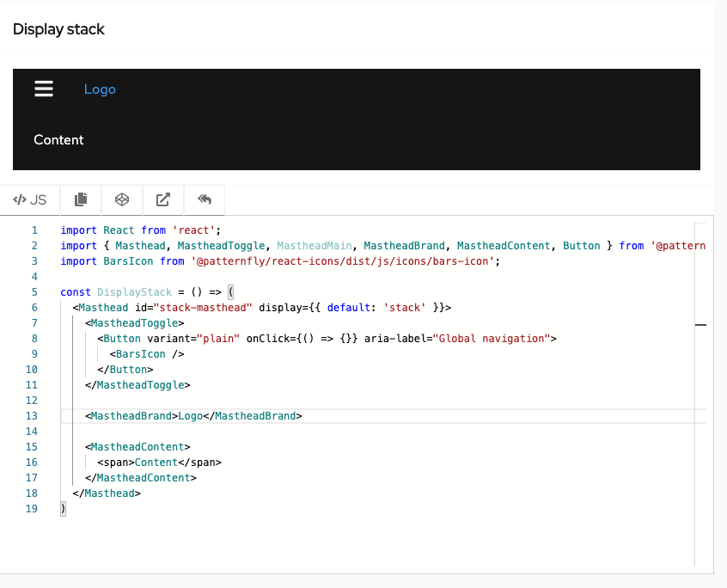This screenshot has width=727, height=588.
Task: Click the Logo link in masthead
Action: pyautogui.click(x=100, y=89)
